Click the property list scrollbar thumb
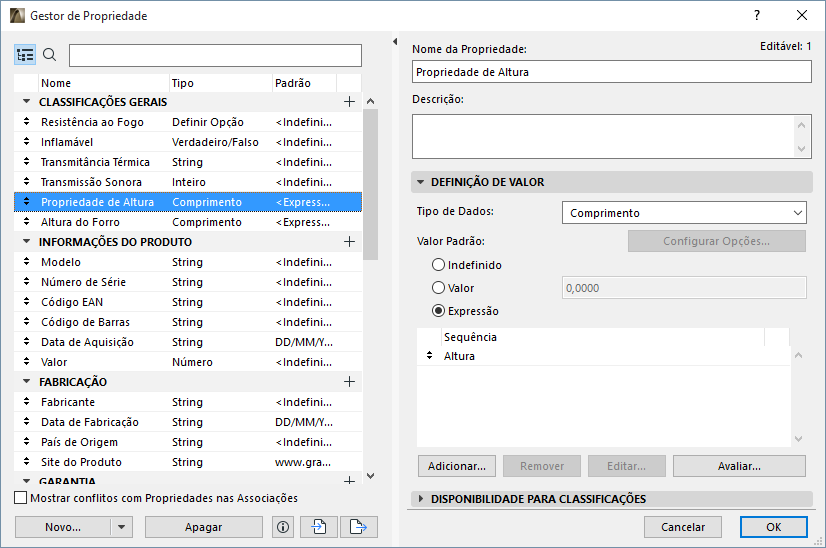The width and height of the screenshot is (826, 548). 370,184
